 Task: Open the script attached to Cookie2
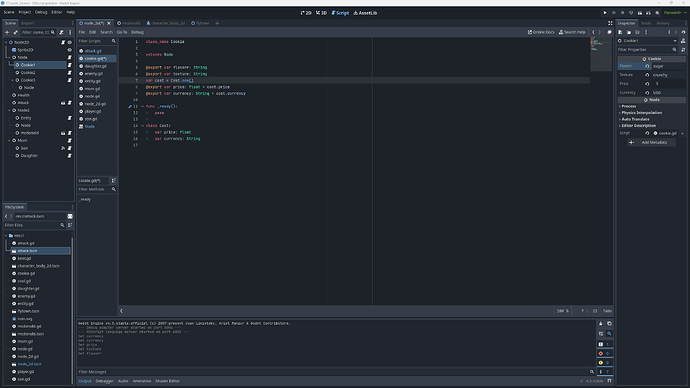pyautogui.click(x=70, y=73)
